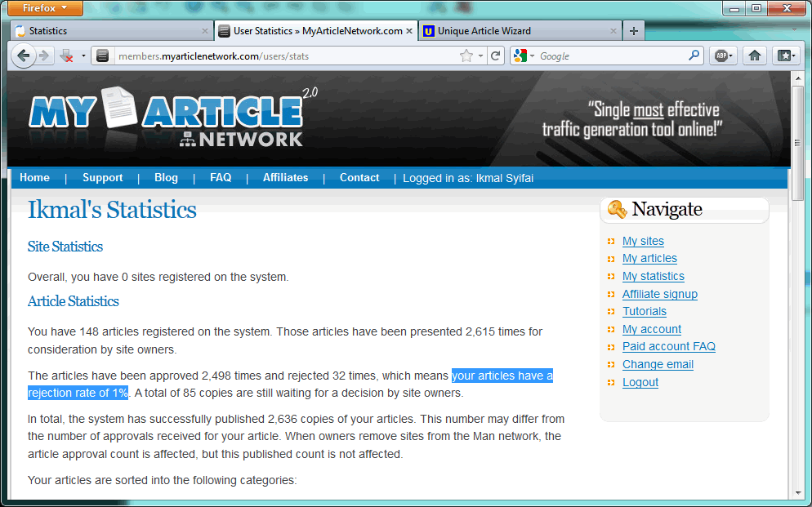Open the Change email link

(x=658, y=364)
